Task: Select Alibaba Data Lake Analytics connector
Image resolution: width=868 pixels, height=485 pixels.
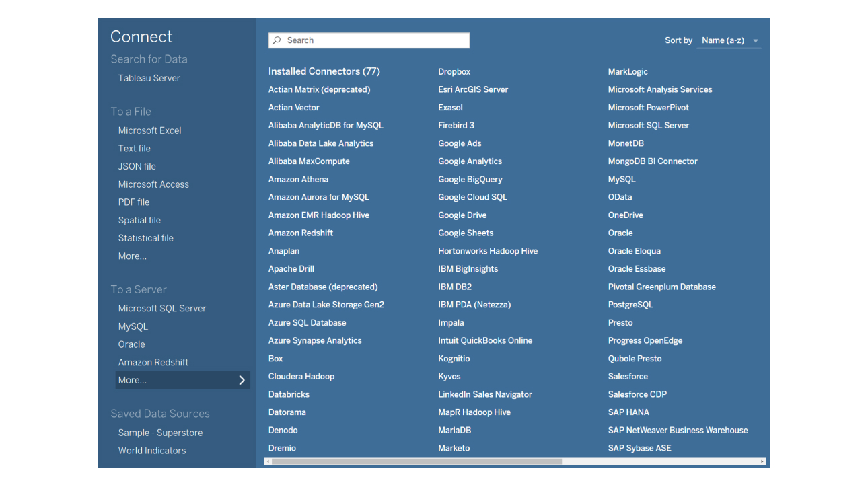Action: [321, 143]
